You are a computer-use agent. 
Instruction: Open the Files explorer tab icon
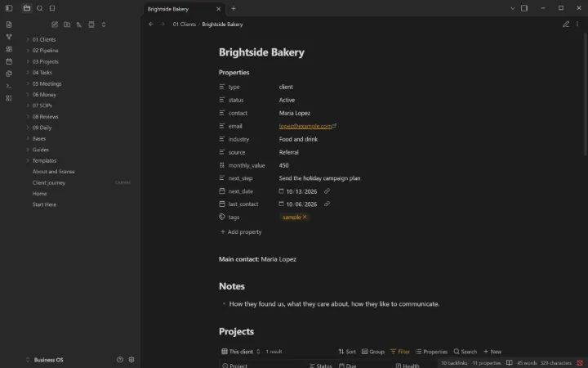click(x=27, y=8)
